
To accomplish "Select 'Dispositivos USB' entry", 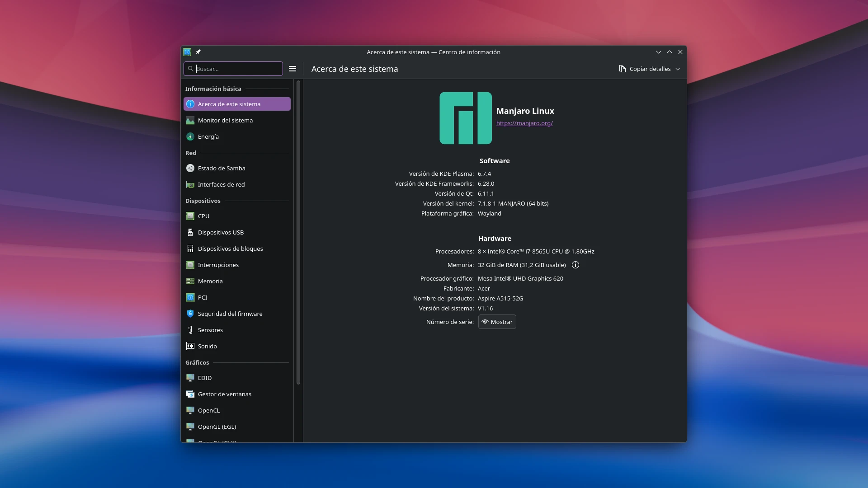I will (237, 232).
